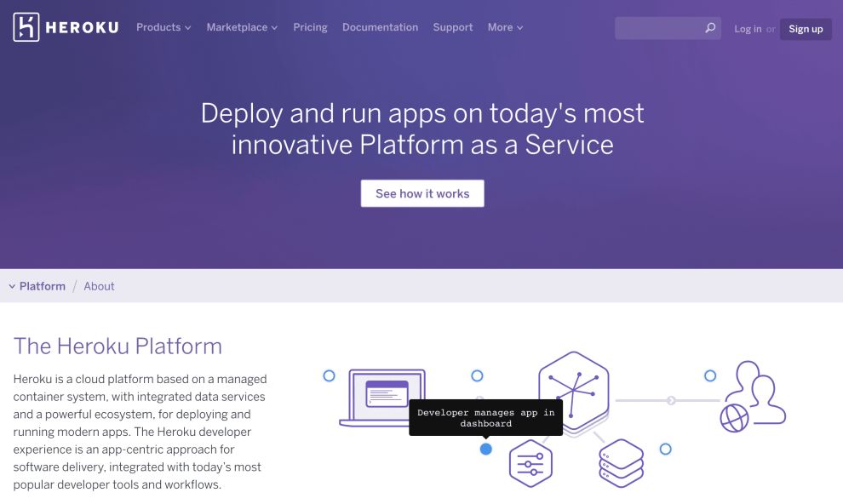Open the Documentation link
843x504 pixels.
tap(380, 27)
